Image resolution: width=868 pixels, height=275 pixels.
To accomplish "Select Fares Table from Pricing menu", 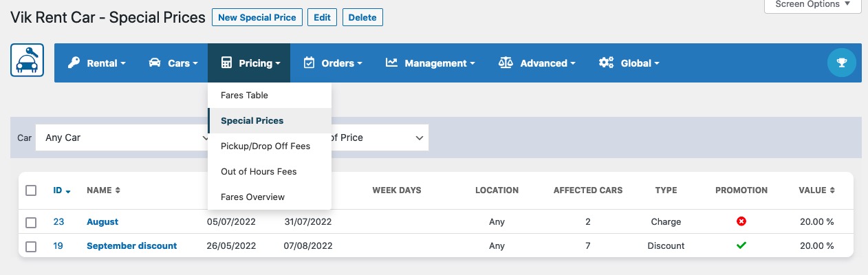I will pos(270,95).
